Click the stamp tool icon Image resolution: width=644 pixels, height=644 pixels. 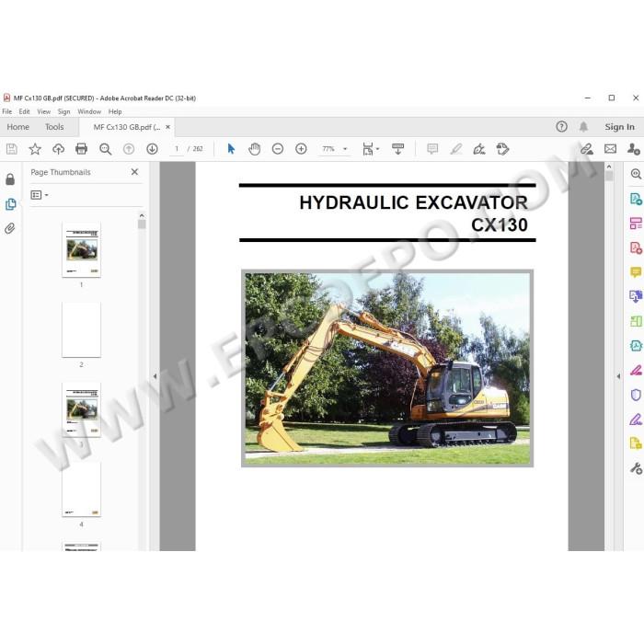[x=502, y=149]
